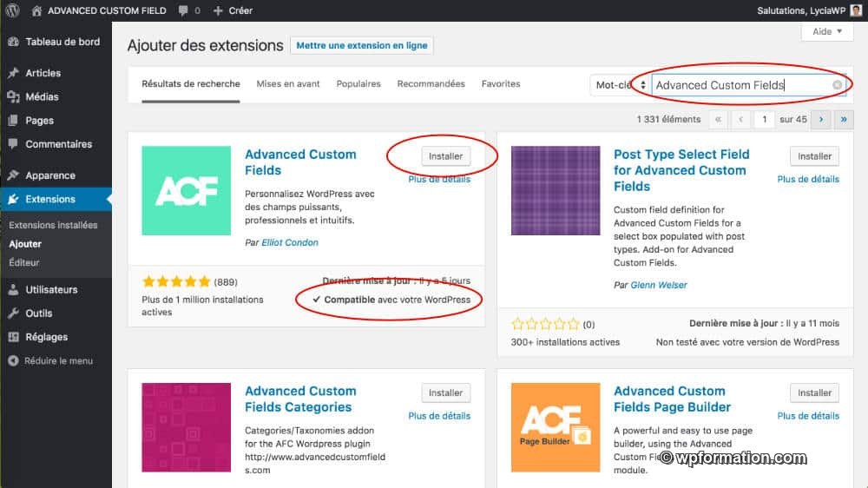
Task: Click the empty star rating of Post Type Select
Action: (x=545, y=324)
